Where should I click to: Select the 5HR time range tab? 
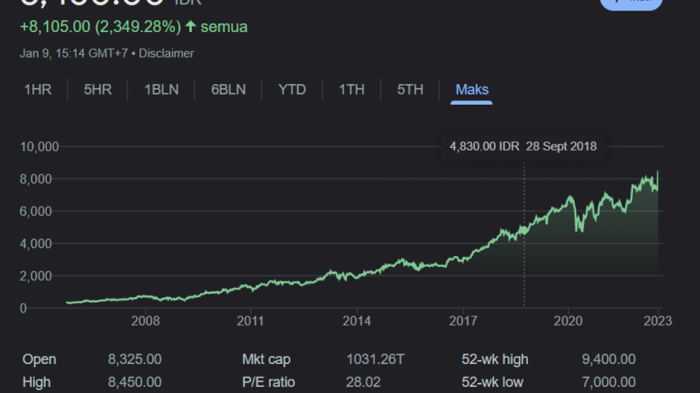[98, 90]
